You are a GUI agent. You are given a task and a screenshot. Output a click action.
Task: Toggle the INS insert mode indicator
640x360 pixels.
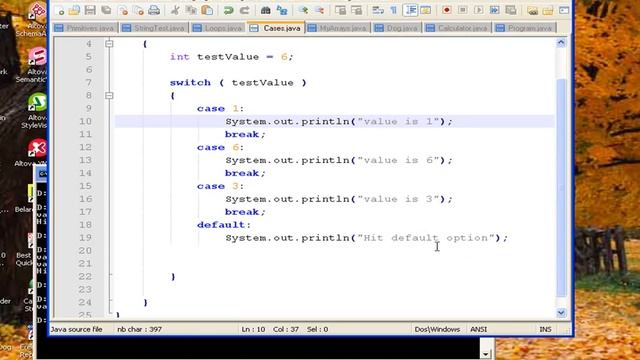click(x=545, y=329)
